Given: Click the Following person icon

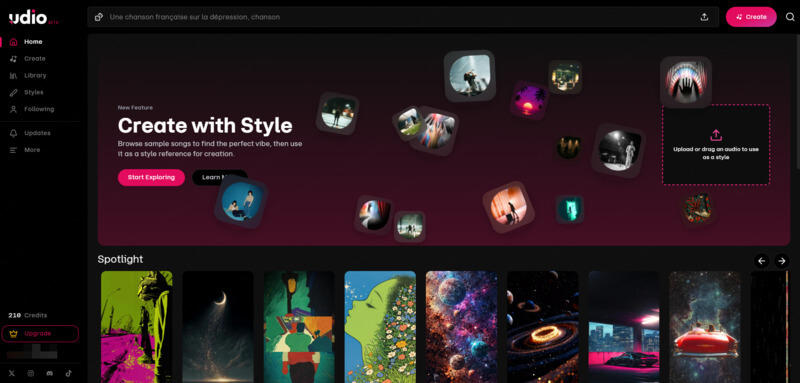Looking at the screenshot, I should [x=14, y=109].
